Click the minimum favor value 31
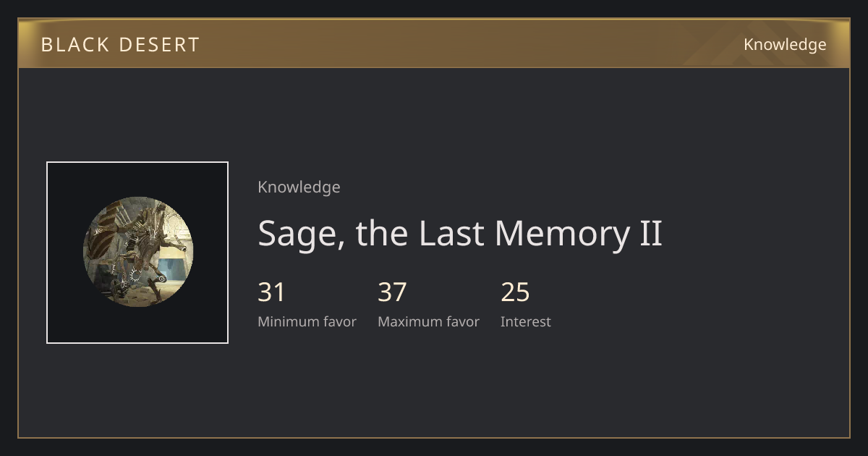Viewport: 868px width, 456px height. (x=272, y=292)
